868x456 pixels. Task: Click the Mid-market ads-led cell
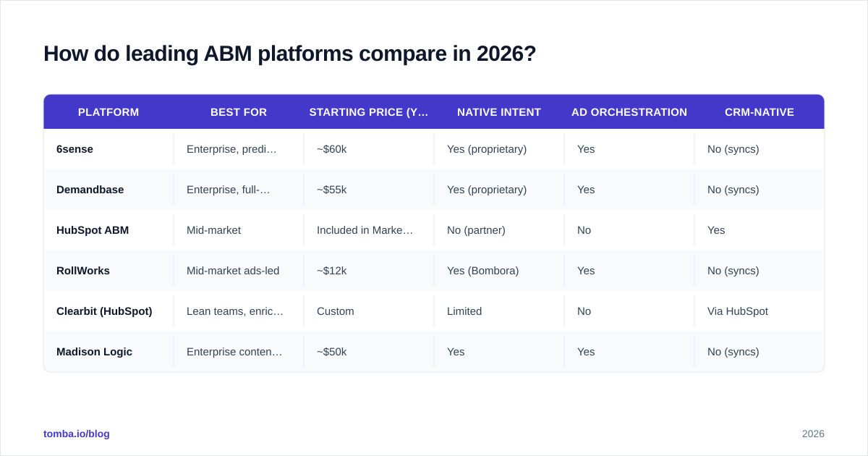click(x=239, y=271)
